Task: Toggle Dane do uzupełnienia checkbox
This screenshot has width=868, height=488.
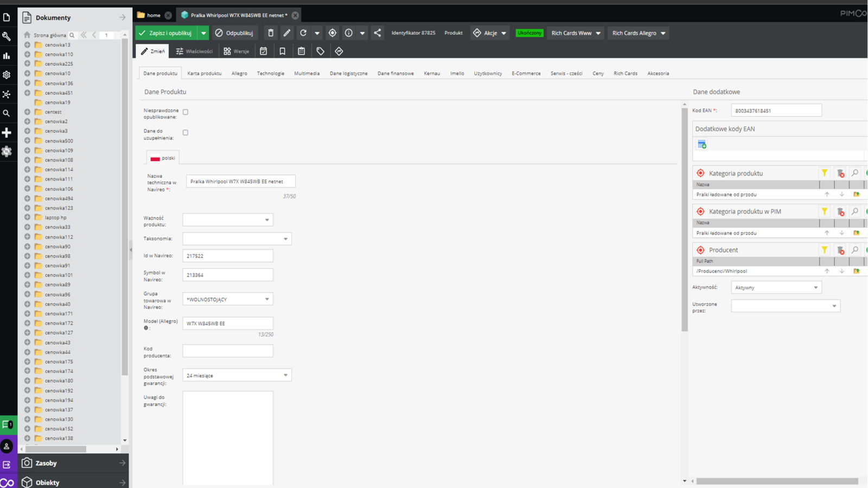Action: click(186, 132)
